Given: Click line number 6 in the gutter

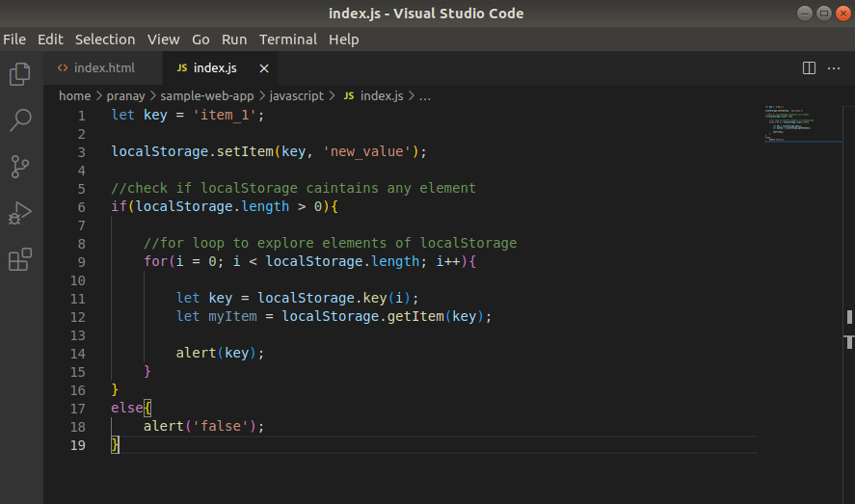Looking at the screenshot, I should [x=81, y=207].
